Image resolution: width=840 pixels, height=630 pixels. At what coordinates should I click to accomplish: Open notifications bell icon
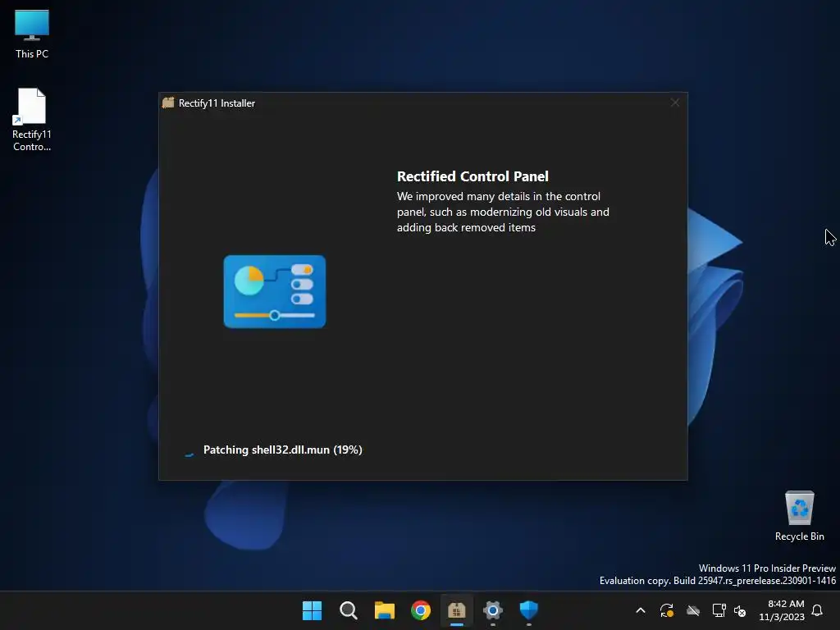[x=818, y=610]
